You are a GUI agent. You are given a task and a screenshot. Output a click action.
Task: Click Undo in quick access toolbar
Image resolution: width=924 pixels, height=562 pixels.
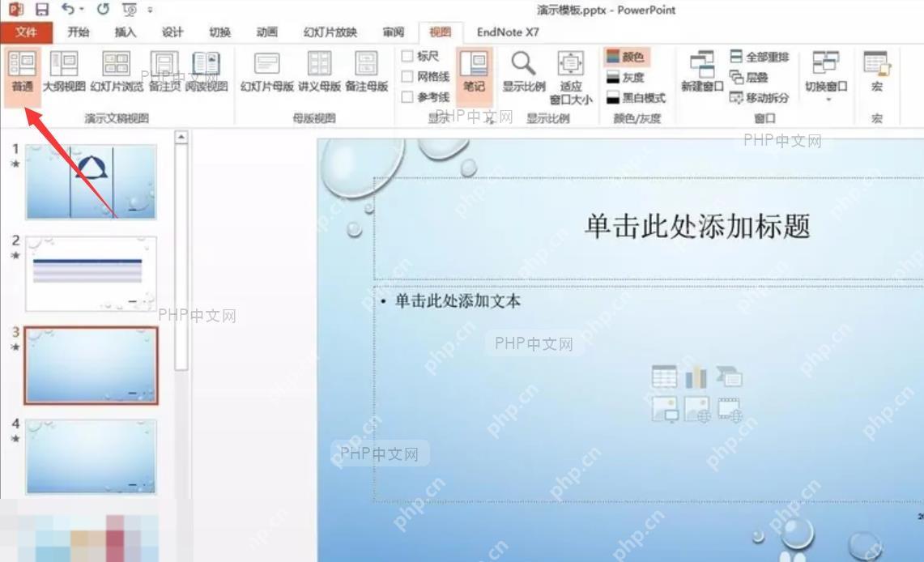click(68, 10)
